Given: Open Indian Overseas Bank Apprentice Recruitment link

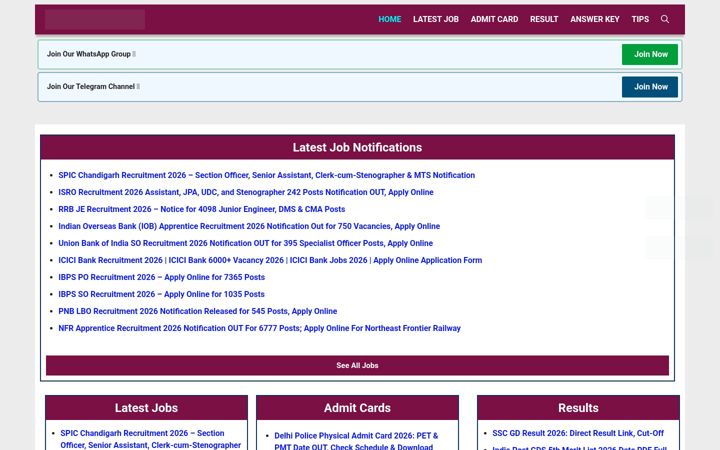Looking at the screenshot, I should coord(249,226).
